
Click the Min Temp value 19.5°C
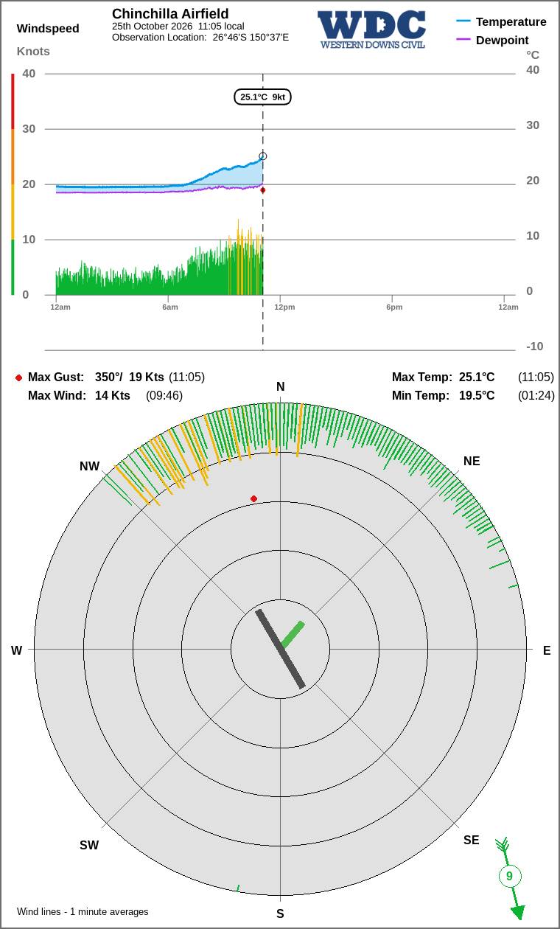(x=477, y=396)
